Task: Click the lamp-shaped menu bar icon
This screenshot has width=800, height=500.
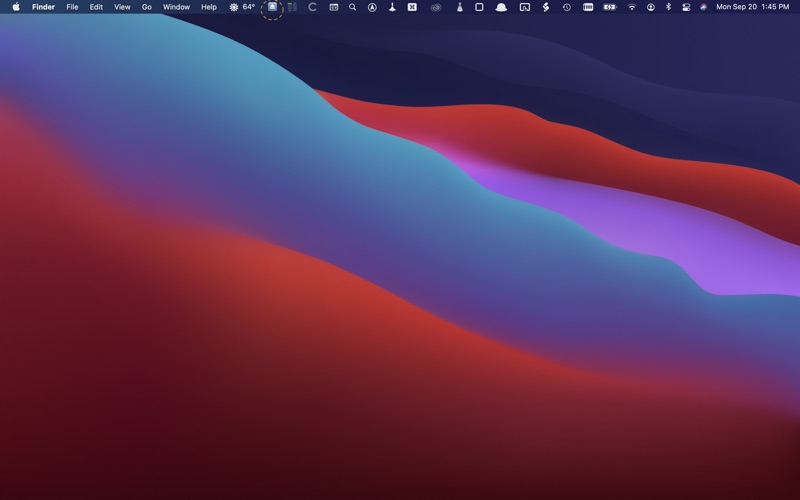Action: (392, 7)
